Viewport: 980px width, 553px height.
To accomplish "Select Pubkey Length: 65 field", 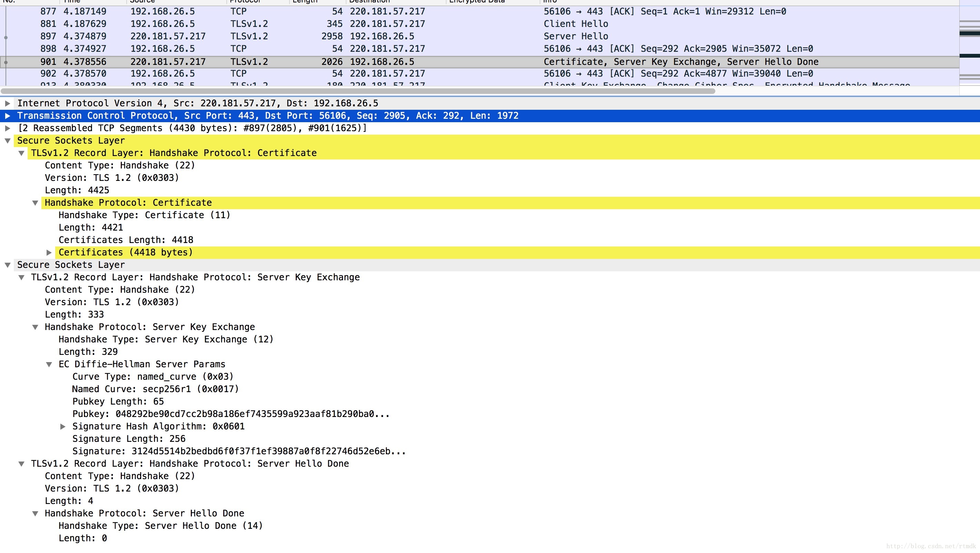I will tap(118, 402).
